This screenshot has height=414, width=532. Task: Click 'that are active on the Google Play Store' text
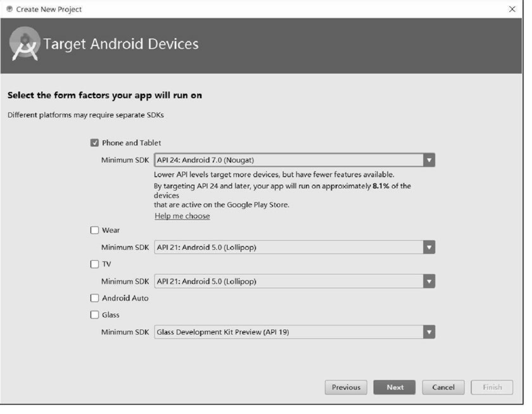click(222, 205)
